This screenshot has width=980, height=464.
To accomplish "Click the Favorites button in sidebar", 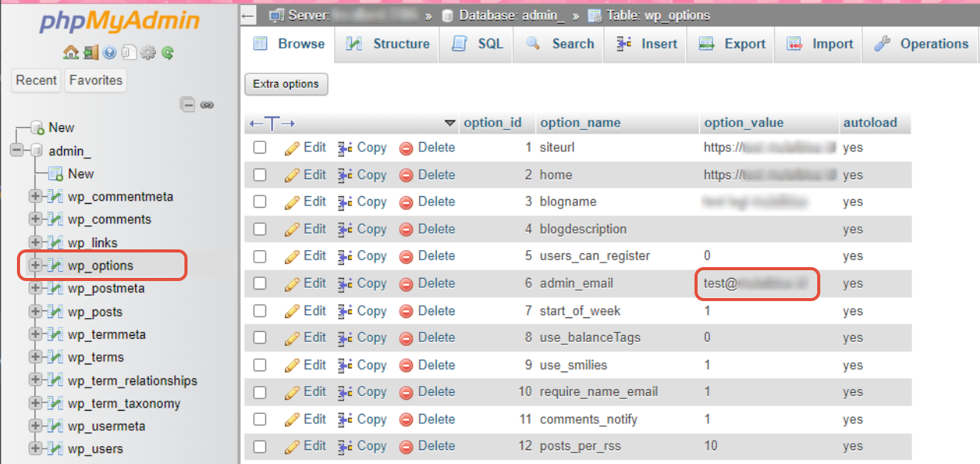I will (96, 80).
